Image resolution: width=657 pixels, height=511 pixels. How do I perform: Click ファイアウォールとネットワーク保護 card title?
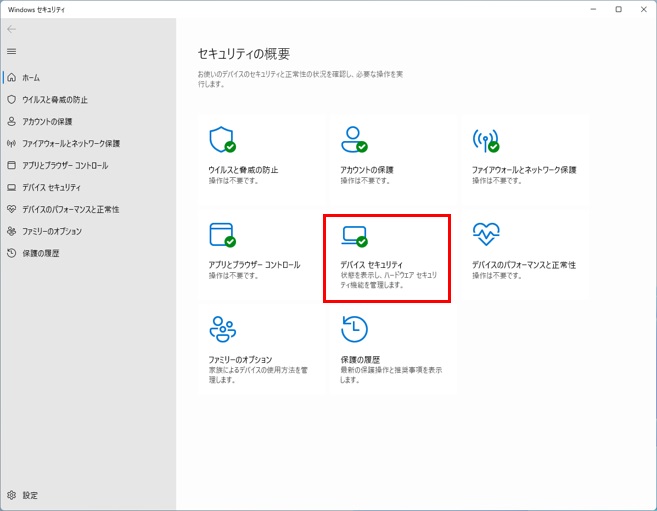click(524, 170)
